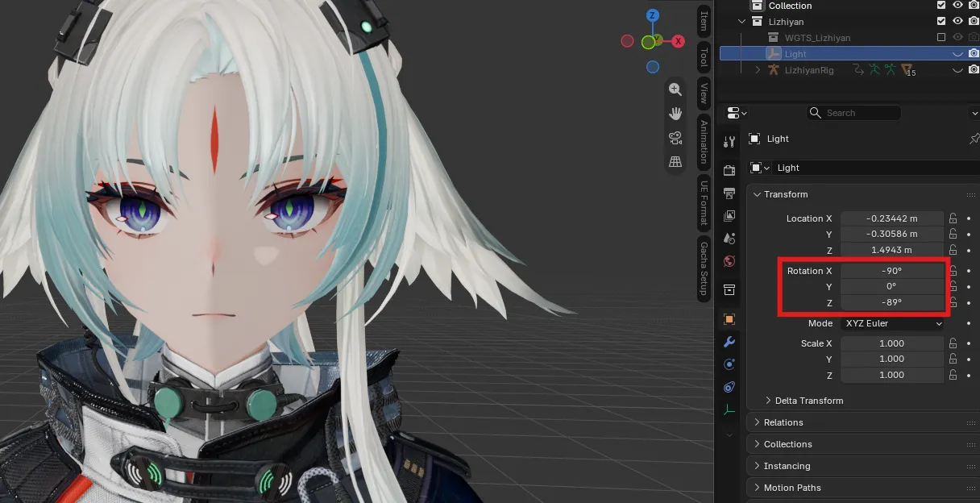Open the Tool sidebar tab
Screen dimensions: 980x503
click(x=704, y=56)
